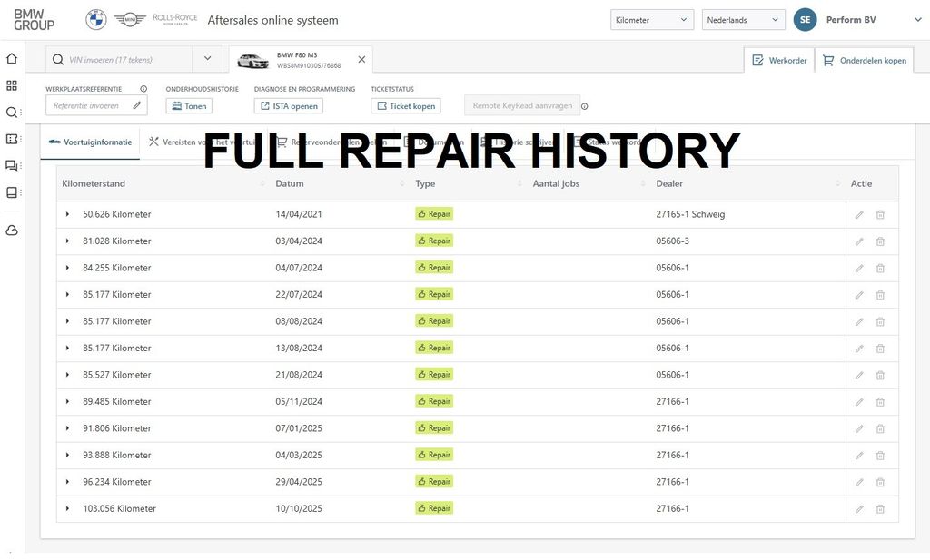The width and height of the screenshot is (930, 560).
Task: Expand the 89.485 Kilometer repair row
Action: point(67,401)
